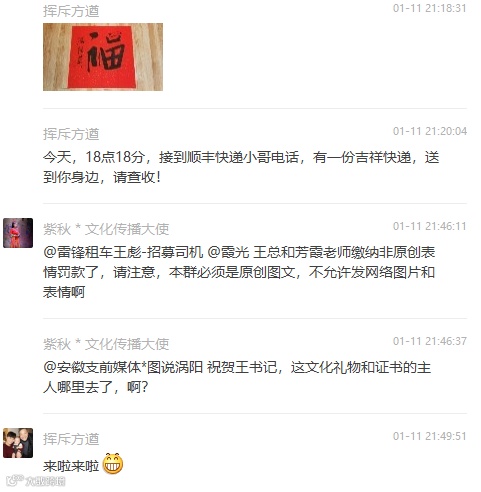This screenshot has height=492, width=481.
Task: Open the @安徽支前媒体*图说涡阳 mention
Action: pos(123,367)
